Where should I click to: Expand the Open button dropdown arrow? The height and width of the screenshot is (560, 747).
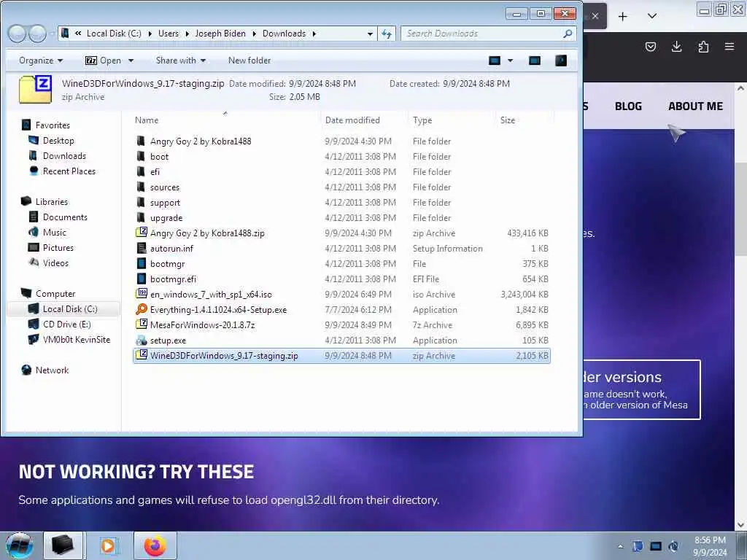[131, 61]
